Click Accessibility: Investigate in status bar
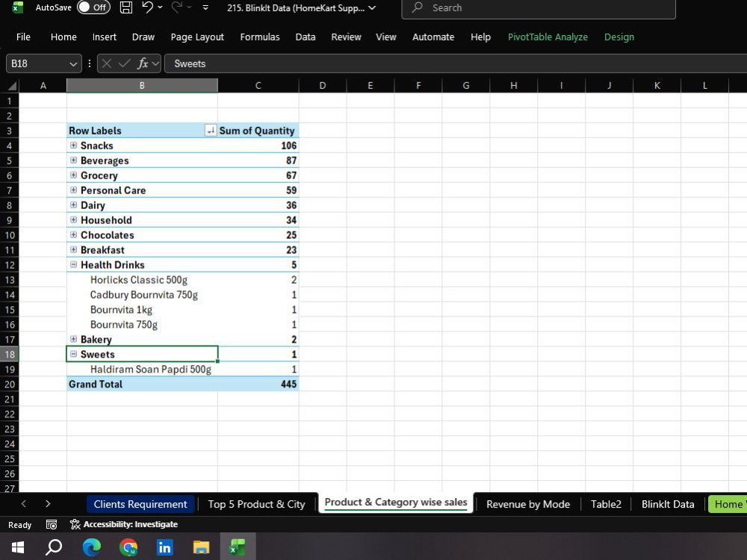The width and height of the screenshot is (747, 560). click(x=124, y=525)
